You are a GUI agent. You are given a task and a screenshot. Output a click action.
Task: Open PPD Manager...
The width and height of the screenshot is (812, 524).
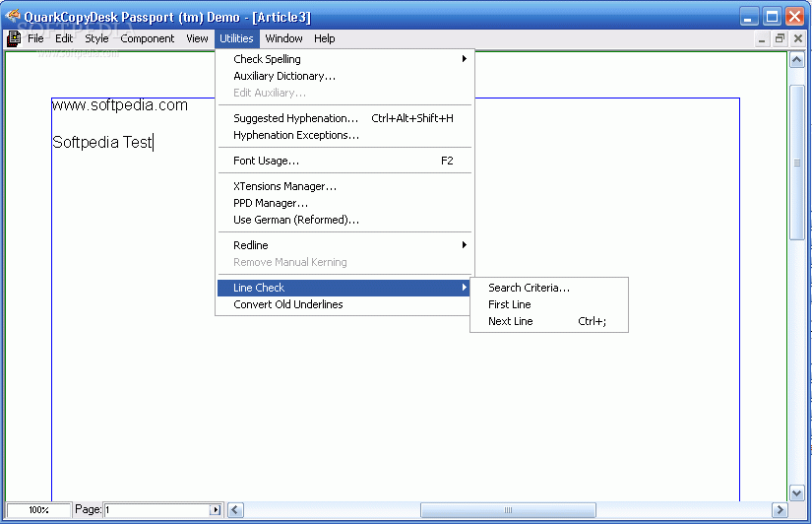click(344, 203)
